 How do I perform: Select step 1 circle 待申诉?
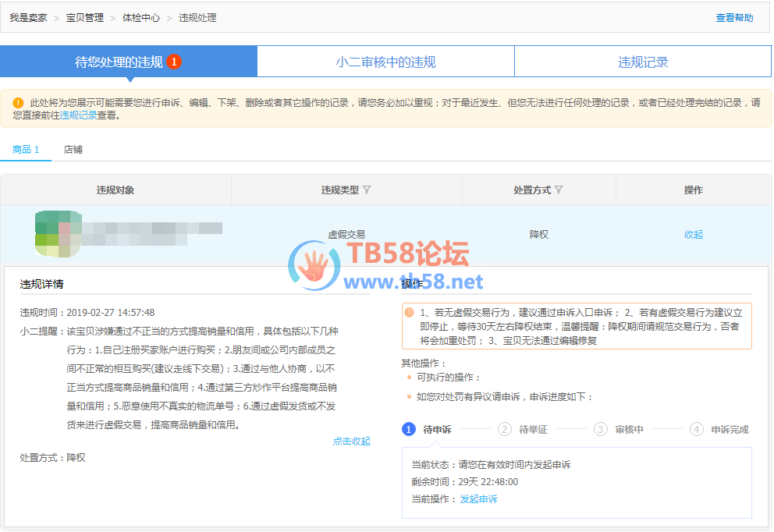click(409, 429)
